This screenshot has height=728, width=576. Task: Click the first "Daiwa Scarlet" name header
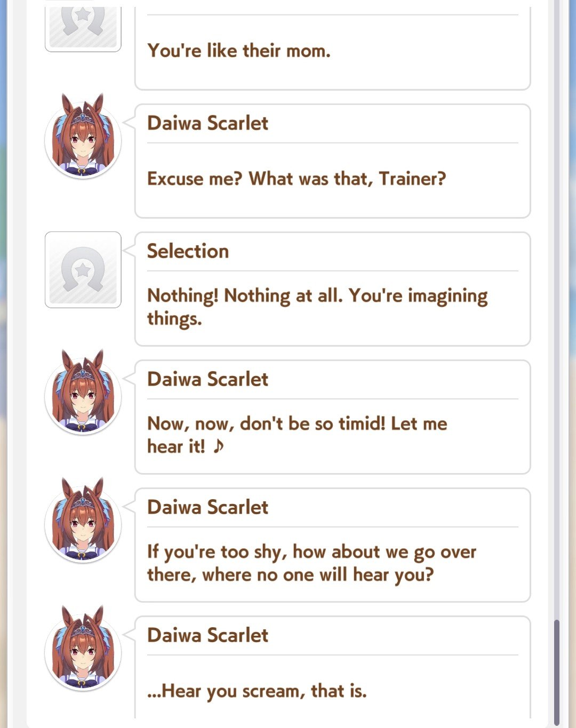pos(207,123)
